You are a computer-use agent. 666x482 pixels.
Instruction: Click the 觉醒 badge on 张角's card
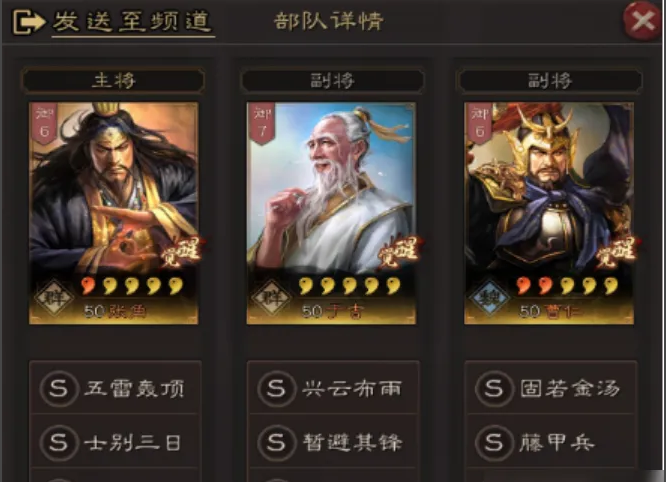(x=182, y=251)
